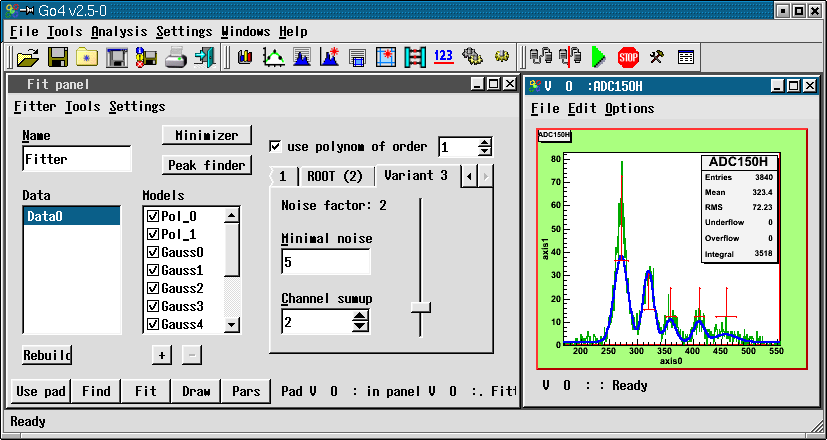Click the exit door toolbar icon

click(x=205, y=57)
